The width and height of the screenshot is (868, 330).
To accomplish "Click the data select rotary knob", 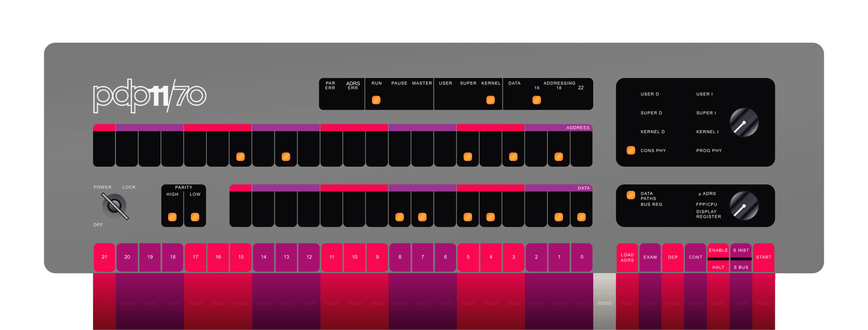I will pos(744,205).
